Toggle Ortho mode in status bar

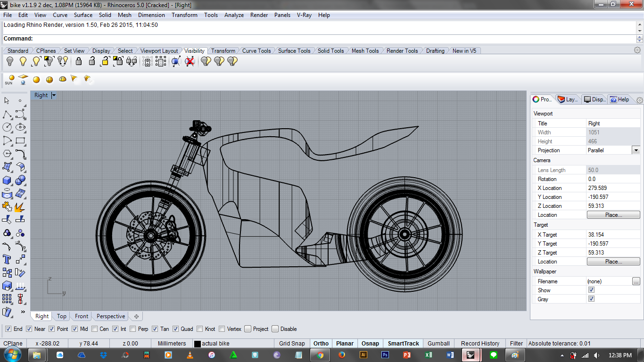[x=321, y=344]
